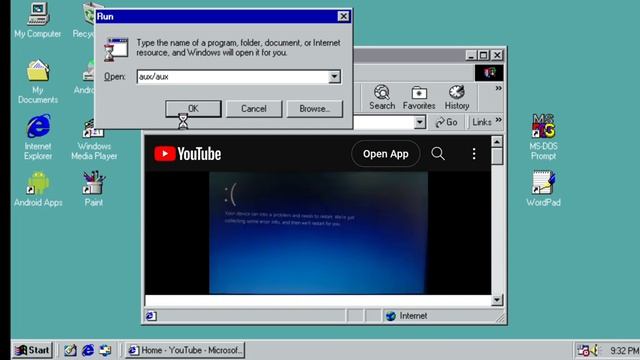
Task: Click browser scrollbar down arrow
Action: coord(497,300)
